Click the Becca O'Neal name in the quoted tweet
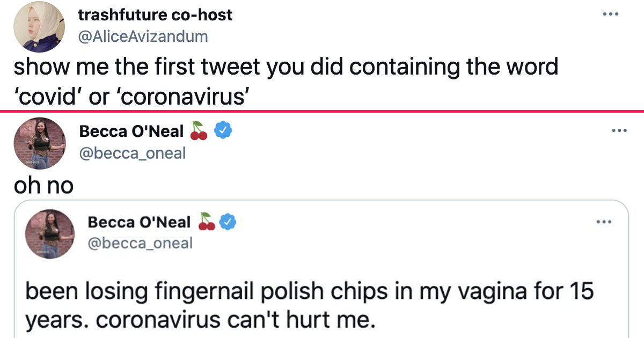 pos(139,222)
